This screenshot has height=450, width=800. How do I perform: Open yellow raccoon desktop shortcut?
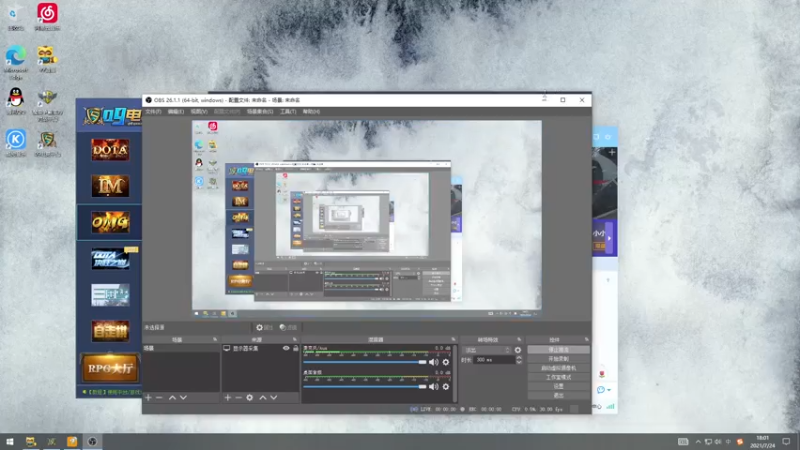[47, 59]
